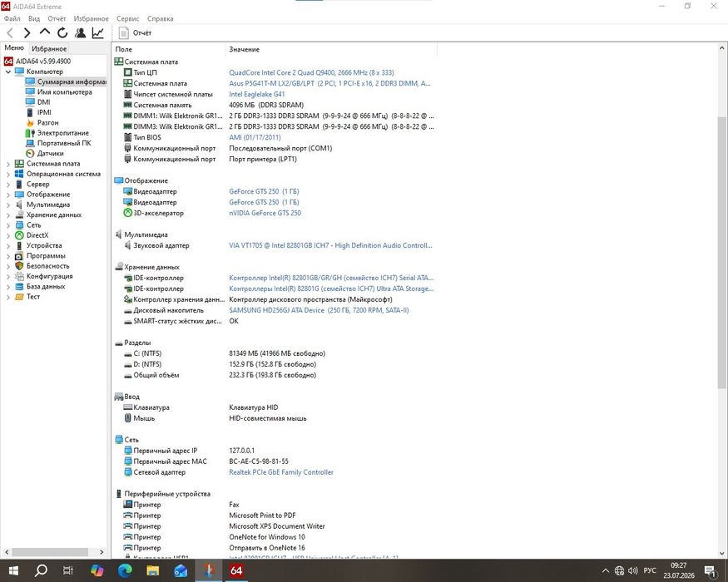728x582 pixels.
Task: Open the Отчёт report toolbar button
Action: tap(135, 33)
